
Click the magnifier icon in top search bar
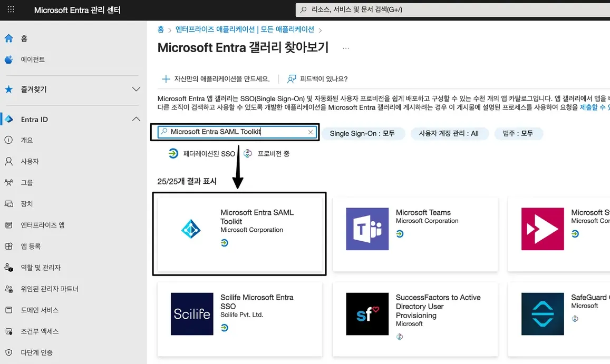pos(304,9)
